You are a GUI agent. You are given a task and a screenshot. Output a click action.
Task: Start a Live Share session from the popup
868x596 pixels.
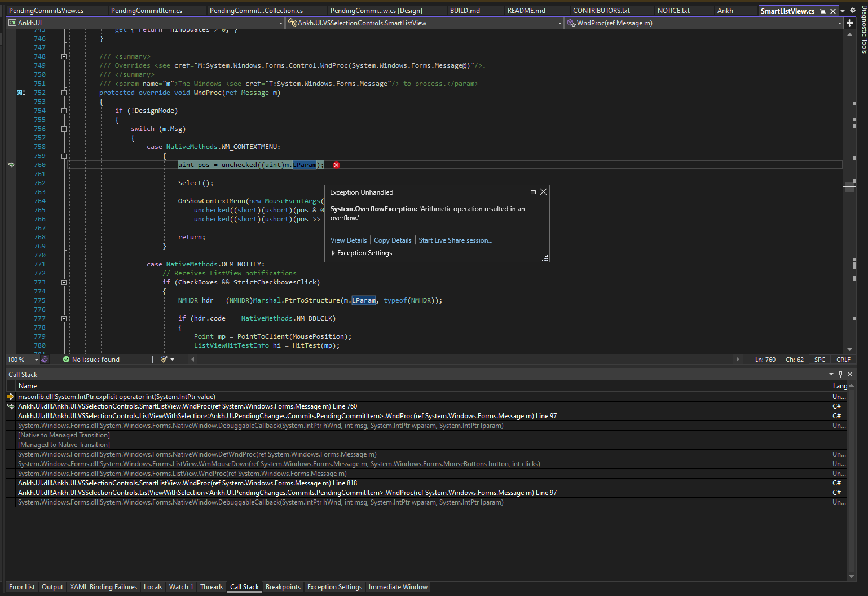click(455, 240)
